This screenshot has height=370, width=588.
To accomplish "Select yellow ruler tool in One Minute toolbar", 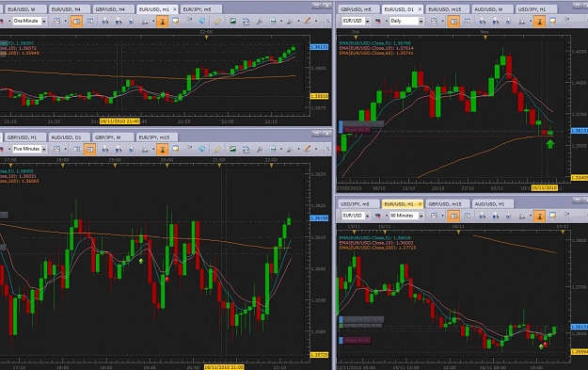I will pyautogui.click(x=217, y=22).
